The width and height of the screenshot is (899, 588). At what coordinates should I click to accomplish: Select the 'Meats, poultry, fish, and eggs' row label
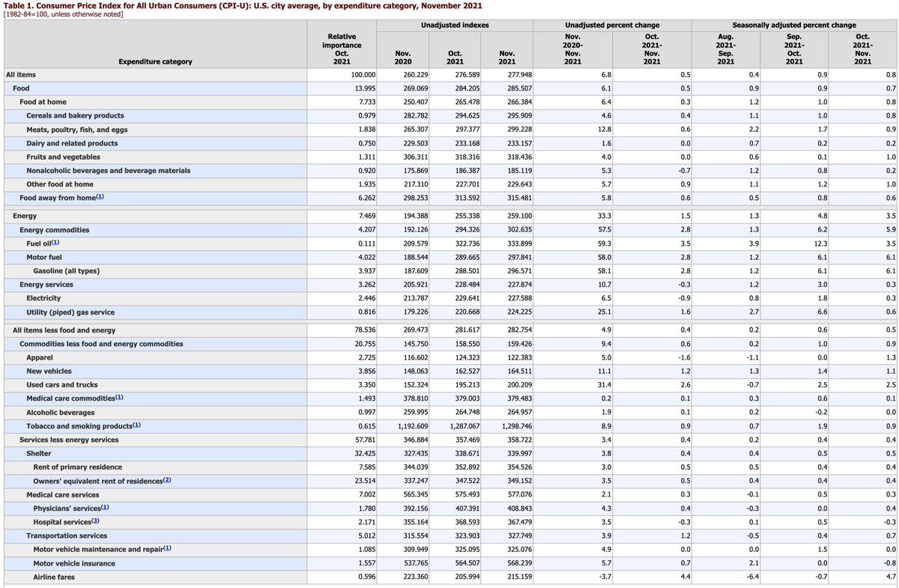click(x=77, y=130)
